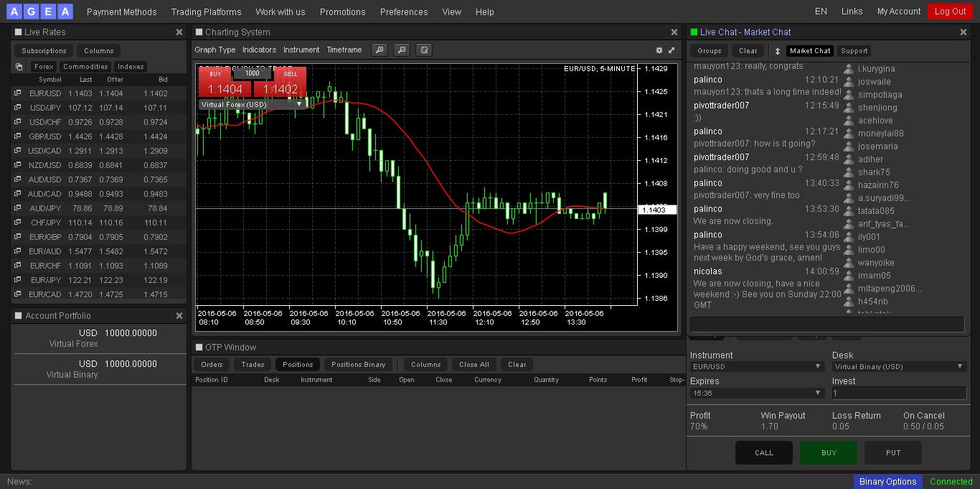Open the Trading Platforms menu
This screenshot has width=980, height=489.
click(x=206, y=11)
